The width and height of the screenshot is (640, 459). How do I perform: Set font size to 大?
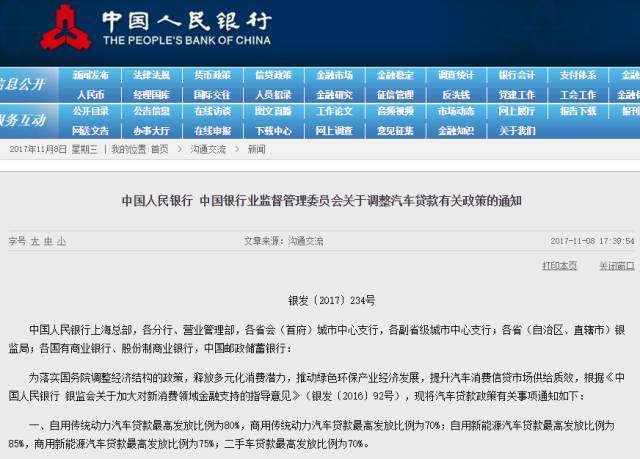(35, 242)
